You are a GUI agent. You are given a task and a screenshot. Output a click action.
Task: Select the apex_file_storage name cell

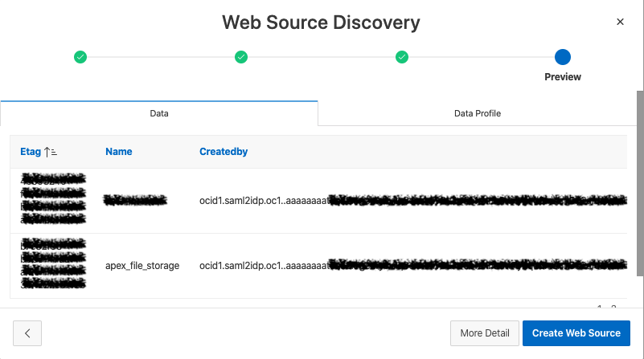[x=142, y=265]
